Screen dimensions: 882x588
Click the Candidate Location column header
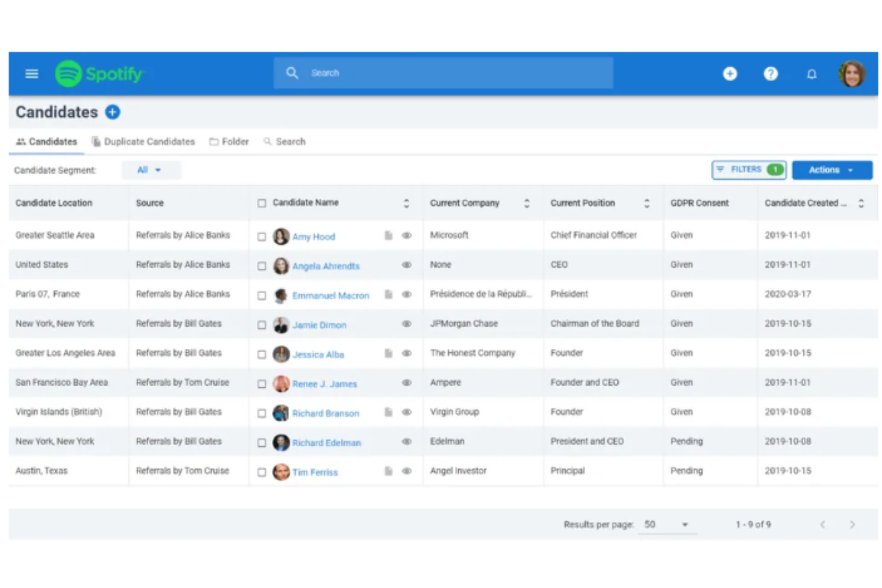(54, 203)
